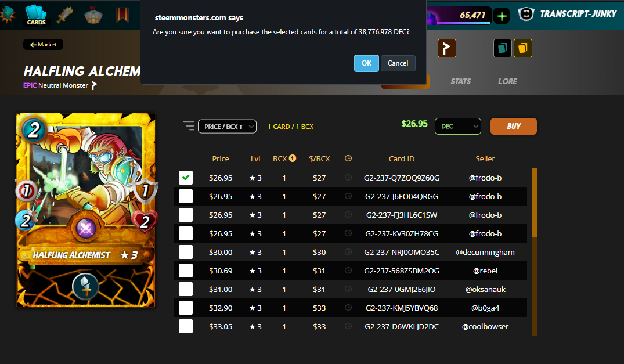Open the battle sword icon
This screenshot has height=364, width=624.
click(65, 15)
